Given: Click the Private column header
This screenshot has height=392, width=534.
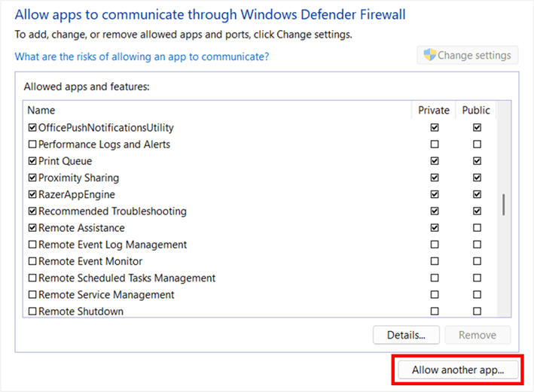Looking at the screenshot, I should tap(434, 111).
